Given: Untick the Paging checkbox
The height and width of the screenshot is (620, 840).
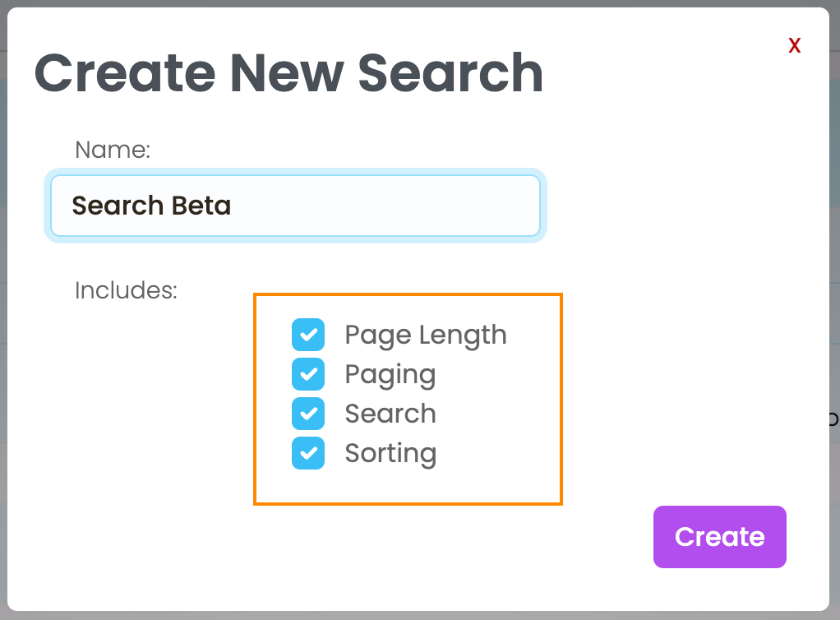Looking at the screenshot, I should click(308, 374).
